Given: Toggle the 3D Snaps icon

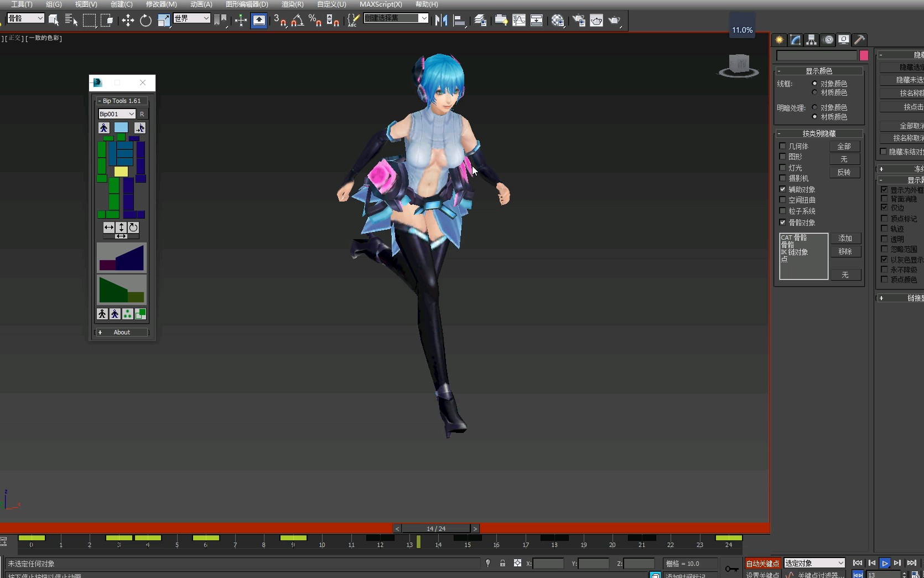Looking at the screenshot, I should click(x=280, y=20).
